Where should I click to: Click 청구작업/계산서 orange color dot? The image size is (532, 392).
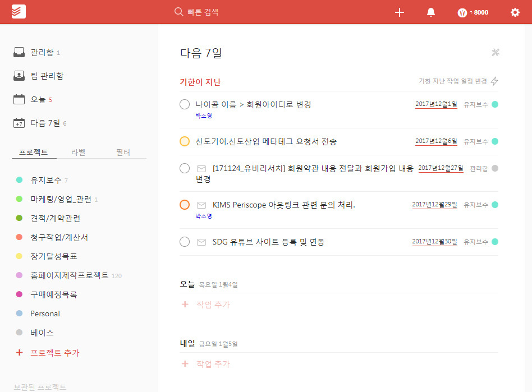point(19,237)
